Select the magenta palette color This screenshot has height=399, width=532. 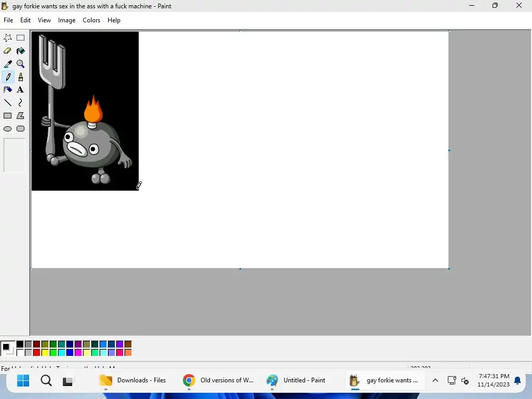(x=78, y=353)
